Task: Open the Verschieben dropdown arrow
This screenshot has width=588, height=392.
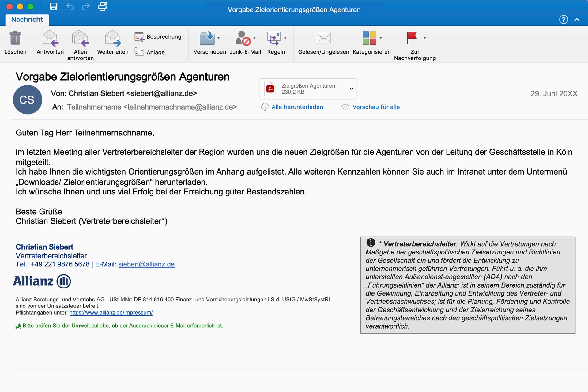Action: 219,38
